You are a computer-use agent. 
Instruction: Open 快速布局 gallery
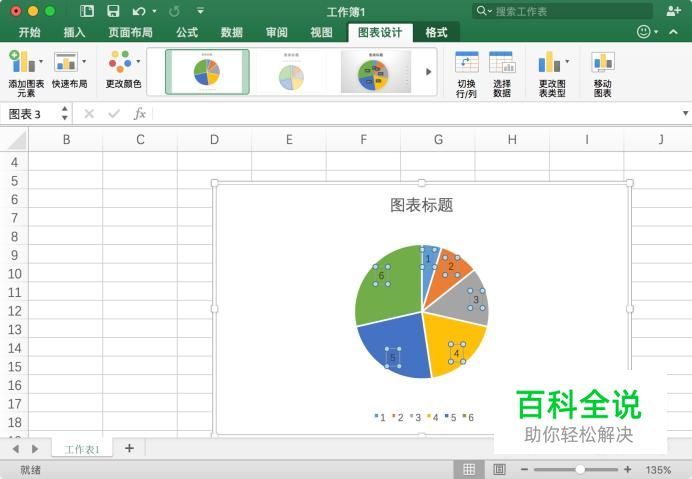(x=69, y=70)
